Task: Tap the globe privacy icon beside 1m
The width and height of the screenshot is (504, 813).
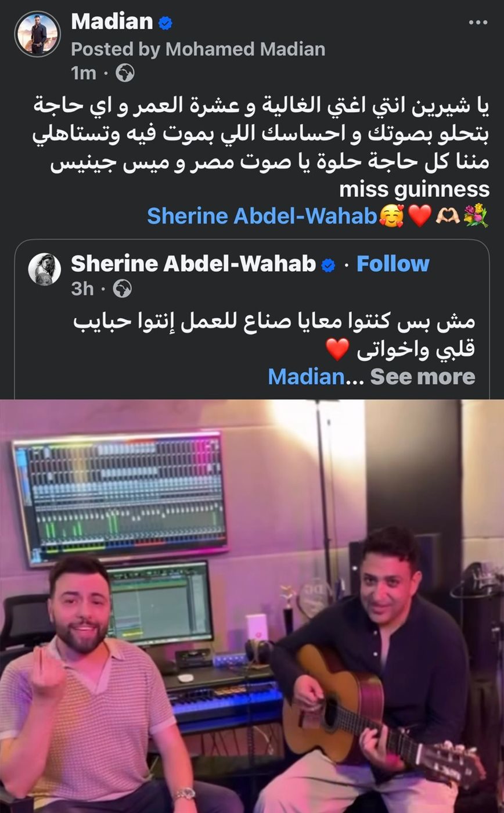Action: [x=125, y=73]
